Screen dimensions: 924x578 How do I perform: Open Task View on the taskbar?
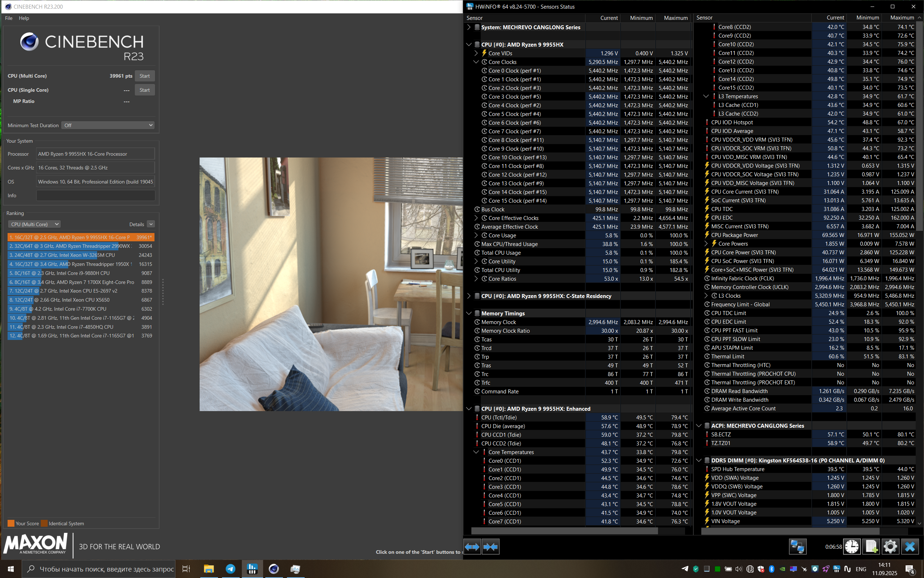[x=186, y=569]
